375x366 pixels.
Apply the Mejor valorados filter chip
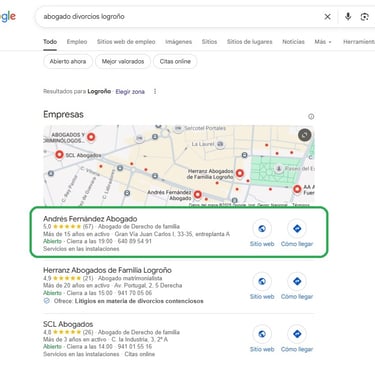[123, 61]
